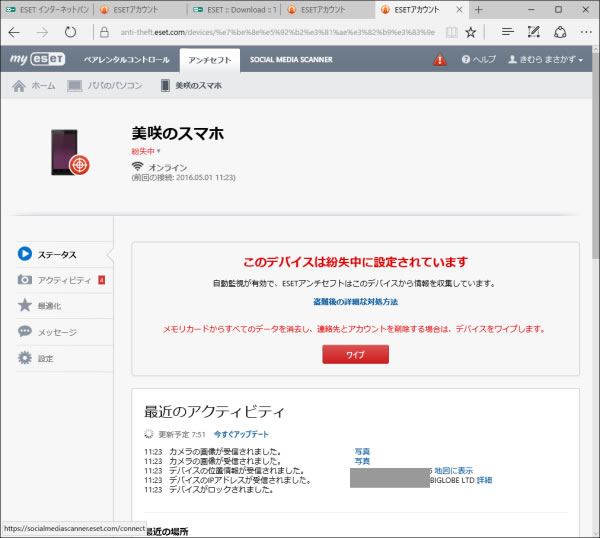
Task: Open reading view book icon
Action: point(452,32)
